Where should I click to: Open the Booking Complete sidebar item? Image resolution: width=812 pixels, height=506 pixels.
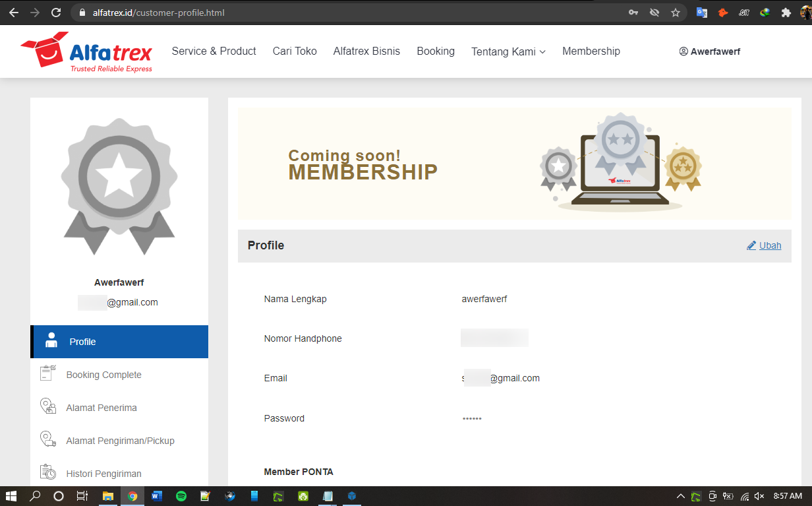click(x=103, y=375)
